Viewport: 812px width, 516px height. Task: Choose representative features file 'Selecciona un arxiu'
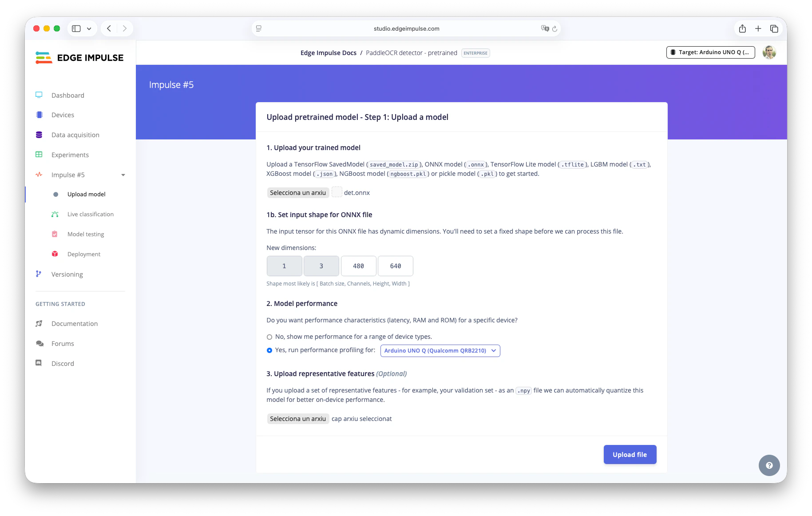[298, 418]
